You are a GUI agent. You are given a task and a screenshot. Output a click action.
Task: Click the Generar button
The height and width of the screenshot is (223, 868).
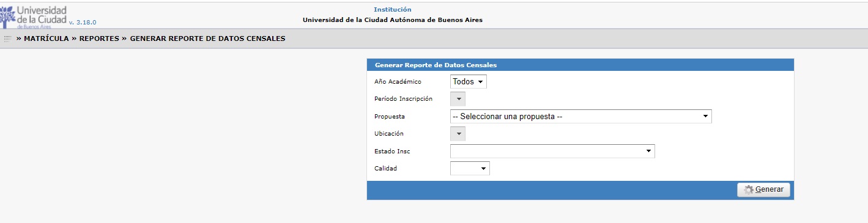763,189
